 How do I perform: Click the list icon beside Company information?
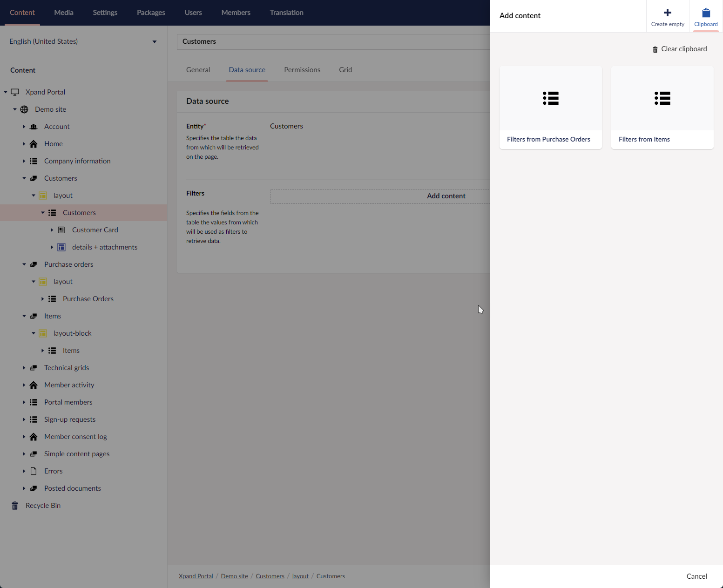[x=34, y=161]
